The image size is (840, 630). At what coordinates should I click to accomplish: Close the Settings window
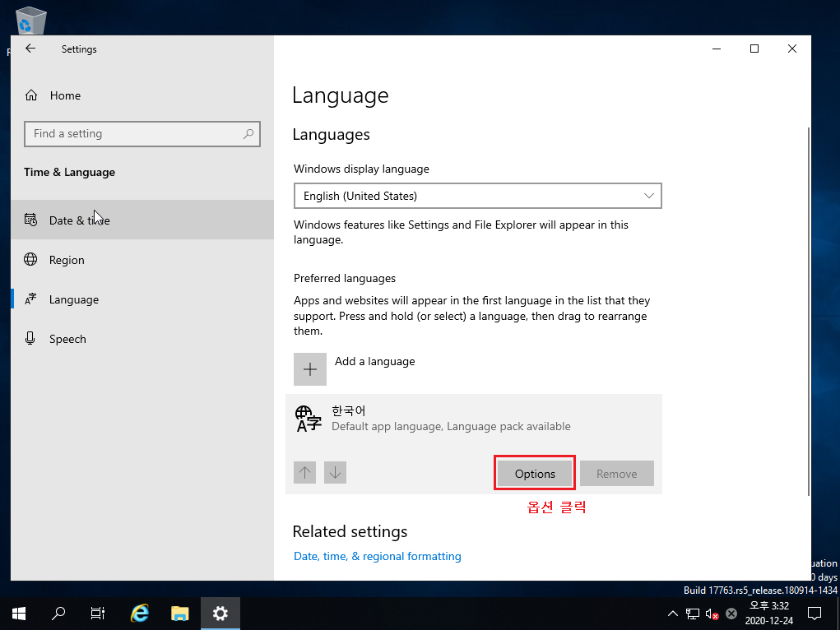tap(792, 49)
